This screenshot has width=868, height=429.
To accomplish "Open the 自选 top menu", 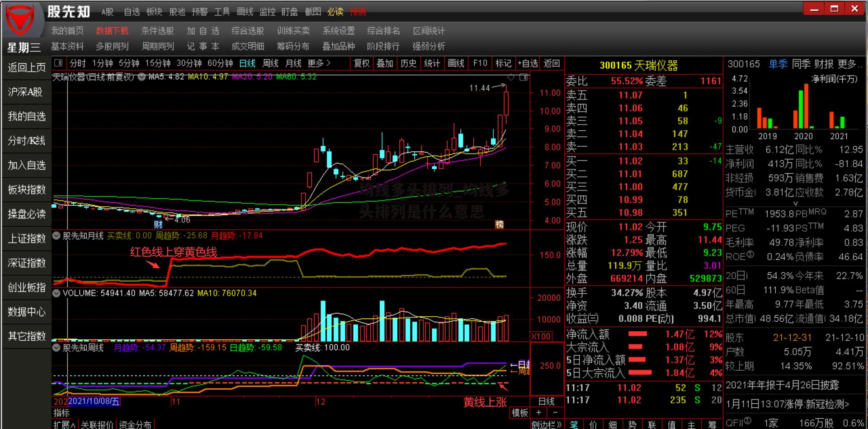I will point(132,12).
